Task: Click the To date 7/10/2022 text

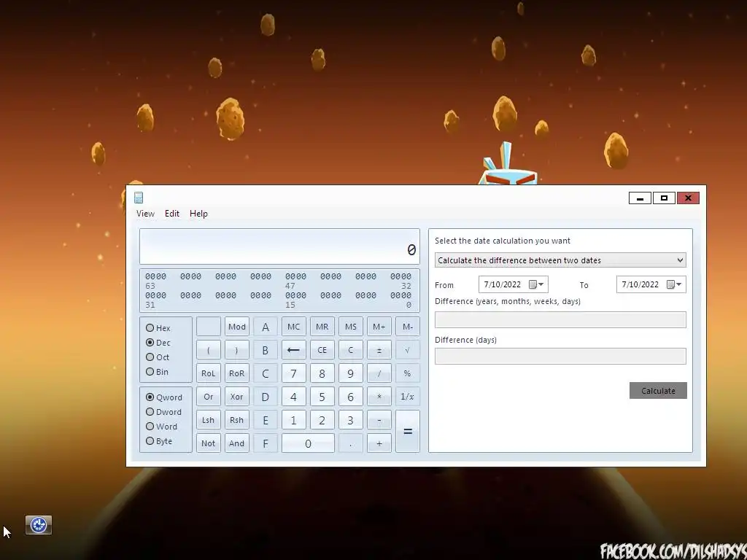Action: coord(640,284)
